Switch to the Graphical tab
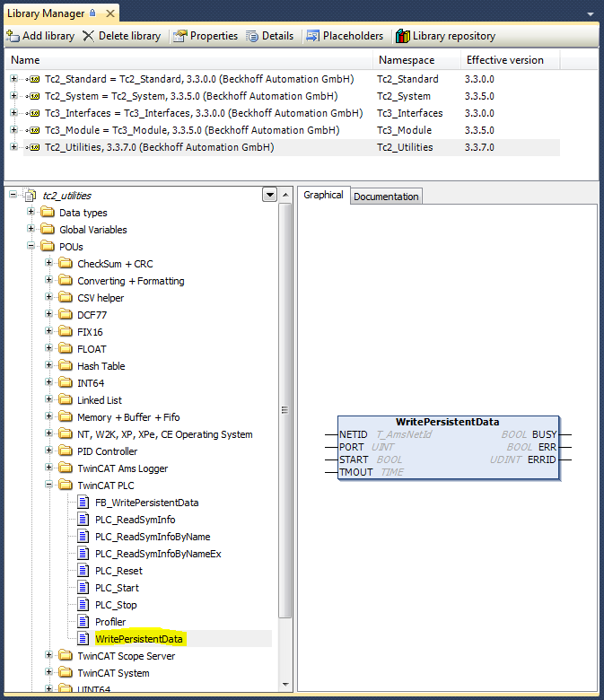 click(x=323, y=195)
